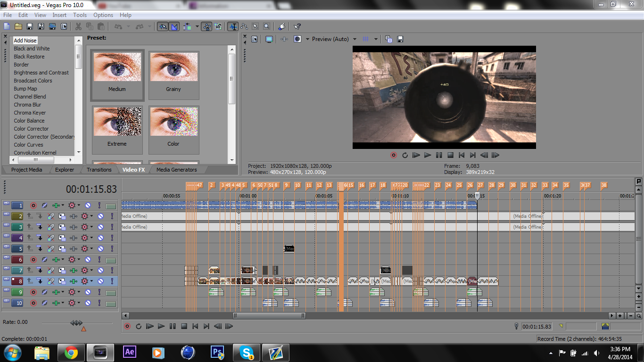Select the Selection Edit tool
The image size is (644, 362).
pos(256,26)
